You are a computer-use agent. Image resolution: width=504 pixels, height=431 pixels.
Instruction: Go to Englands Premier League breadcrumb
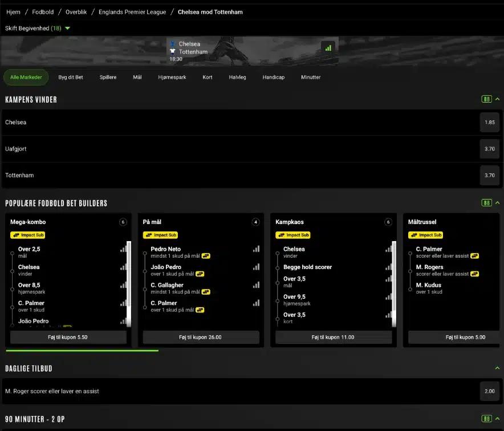pos(132,12)
